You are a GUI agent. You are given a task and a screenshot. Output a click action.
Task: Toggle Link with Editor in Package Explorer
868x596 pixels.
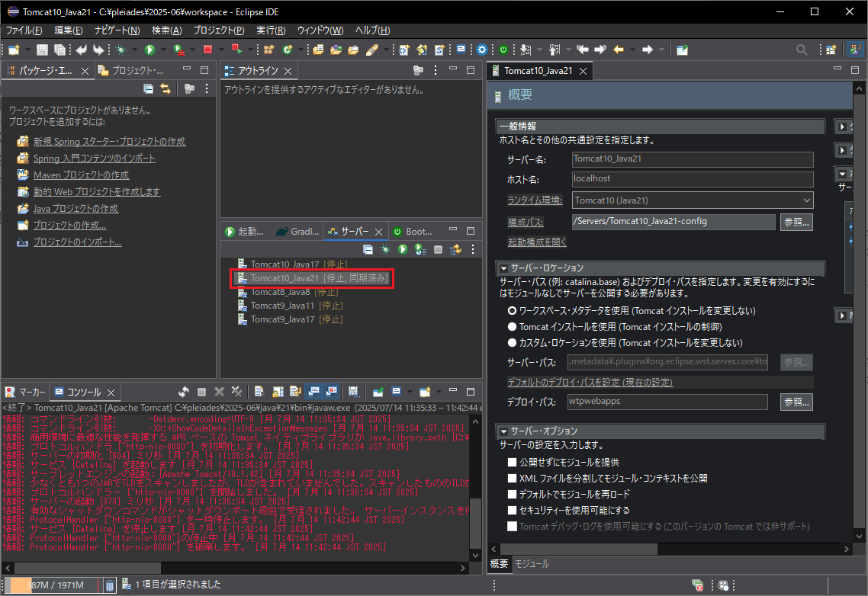[x=166, y=89]
